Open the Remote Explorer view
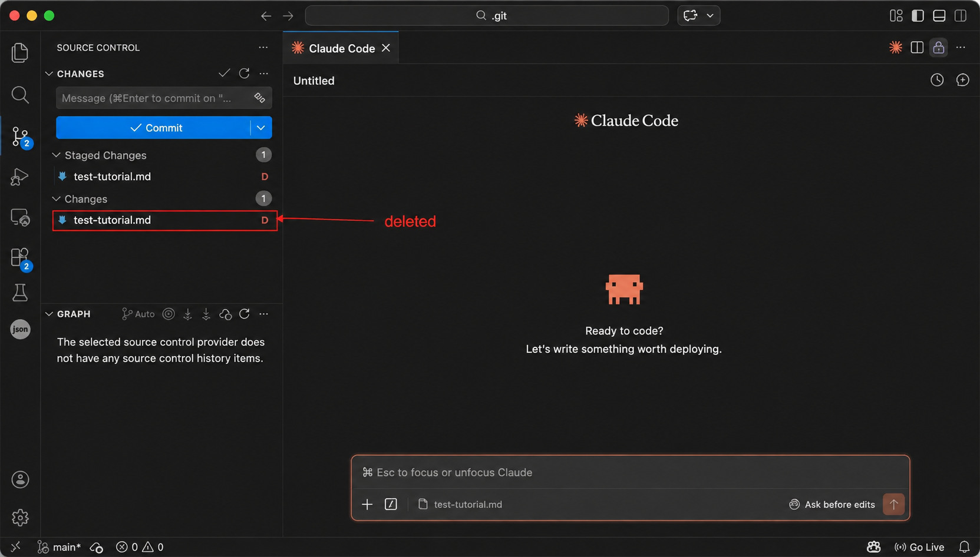 20,218
